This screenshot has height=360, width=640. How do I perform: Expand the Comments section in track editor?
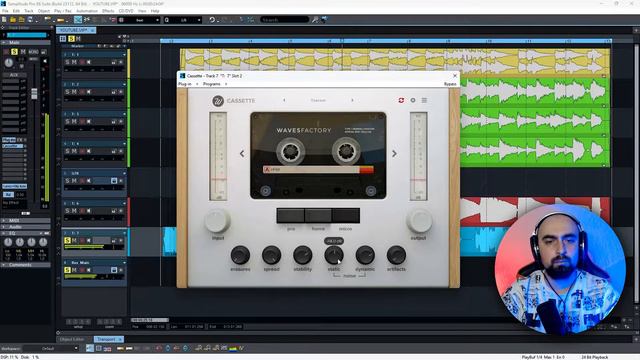(25, 265)
